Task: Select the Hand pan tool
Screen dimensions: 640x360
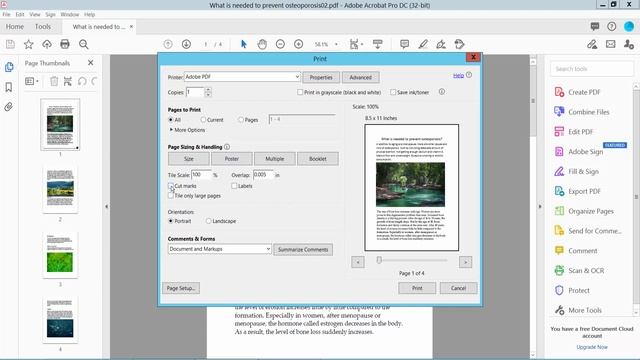Action: (262, 44)
